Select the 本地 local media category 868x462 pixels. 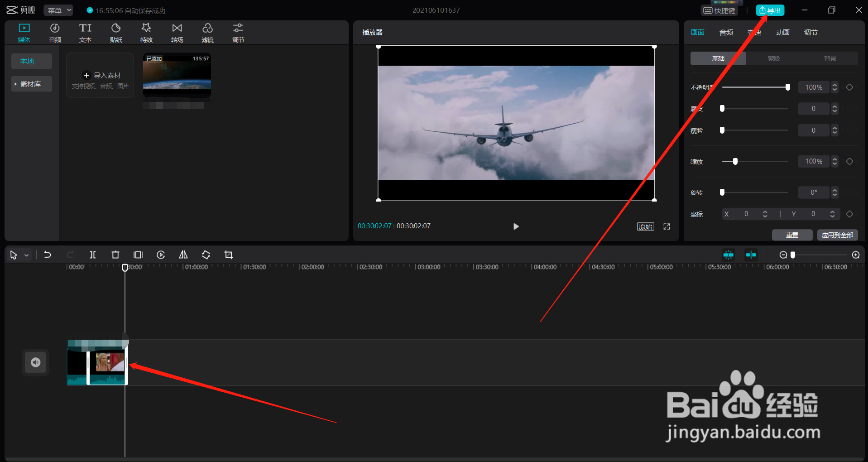[32, 61]
